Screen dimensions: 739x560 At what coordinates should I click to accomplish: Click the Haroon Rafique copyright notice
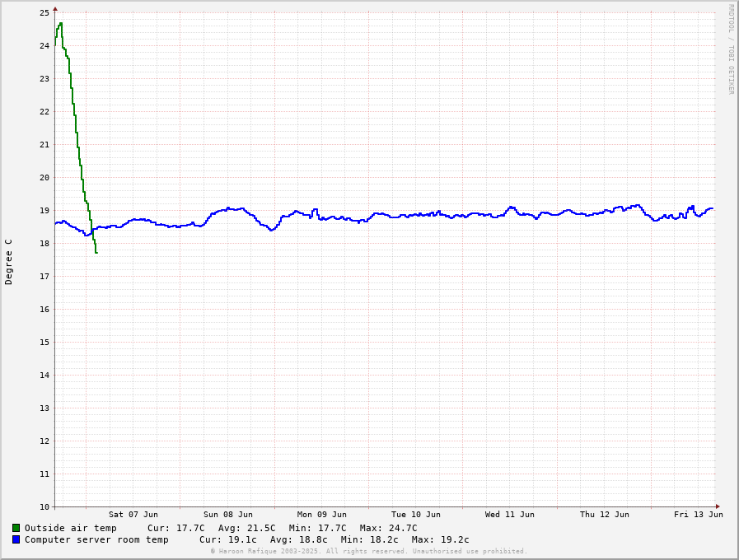pyautogui.click(x=368, y=551)
